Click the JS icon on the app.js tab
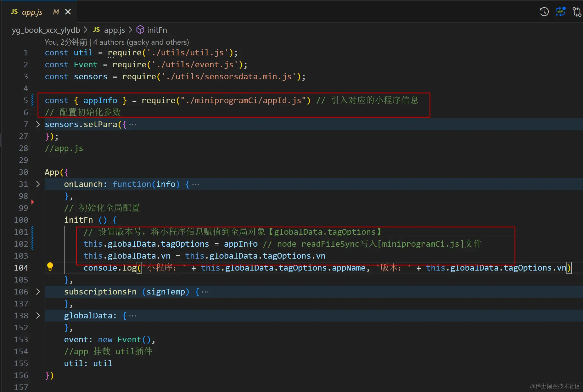This screenshot has width=583, height=392. pos(14,12)
